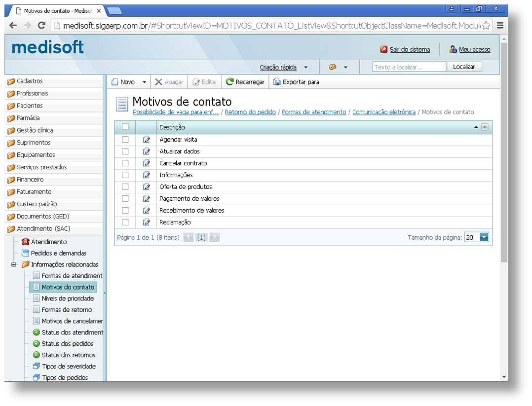Click the Status dos pedidos green check icon
532x406 pixels.
click(x=36, y=343)
